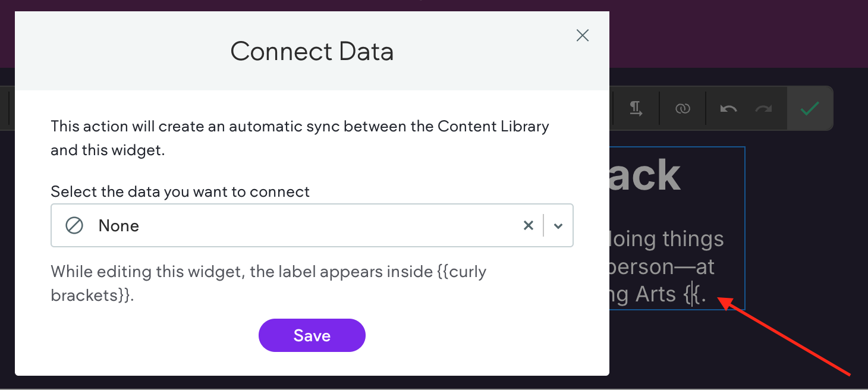Click the "person—at" line in the text widget
The image size is (868, 390).
(x=661, y=267)
